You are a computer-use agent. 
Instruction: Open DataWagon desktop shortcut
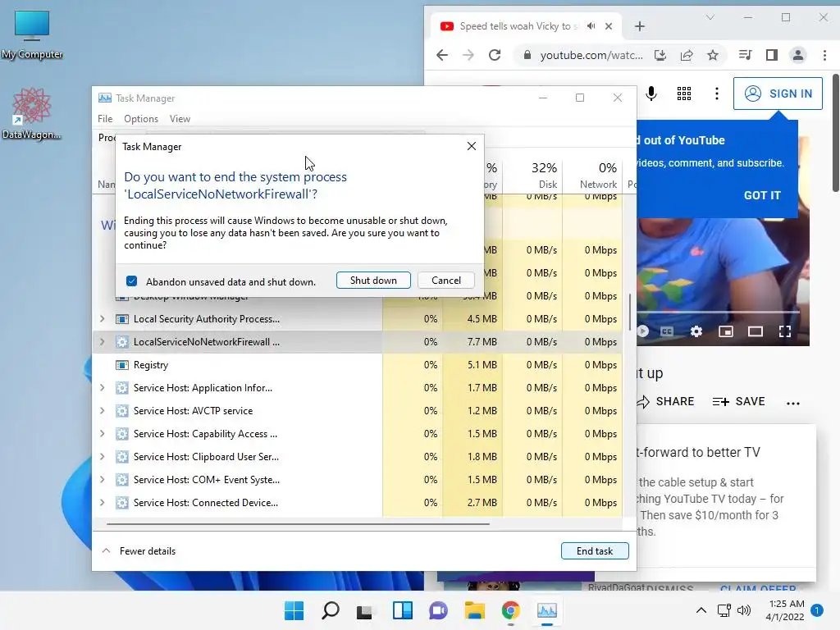(32, 115)
